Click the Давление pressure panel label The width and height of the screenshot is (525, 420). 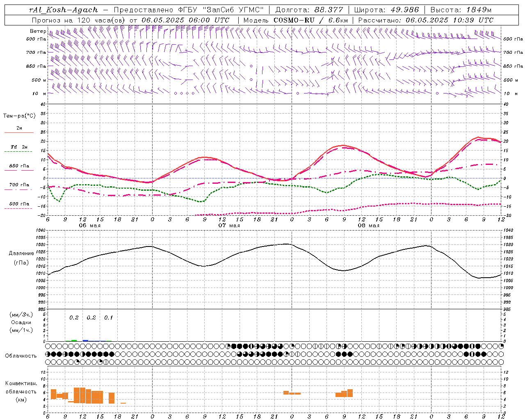21,253
